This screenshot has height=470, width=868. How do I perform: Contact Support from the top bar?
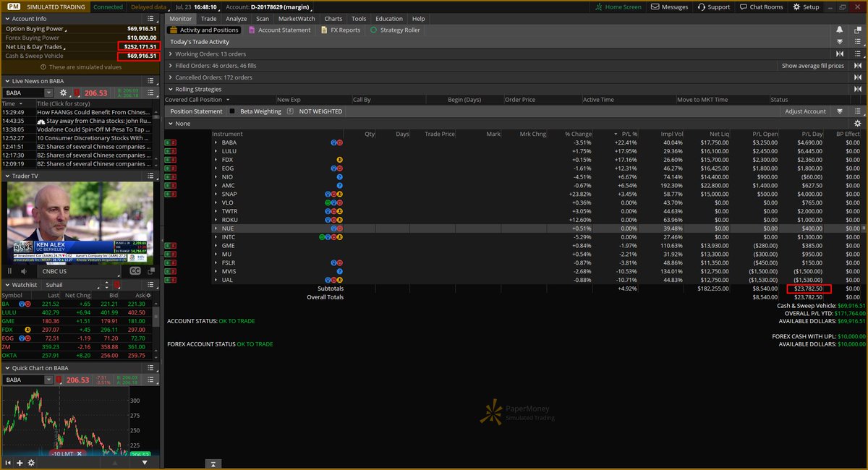tap(713, 7)
